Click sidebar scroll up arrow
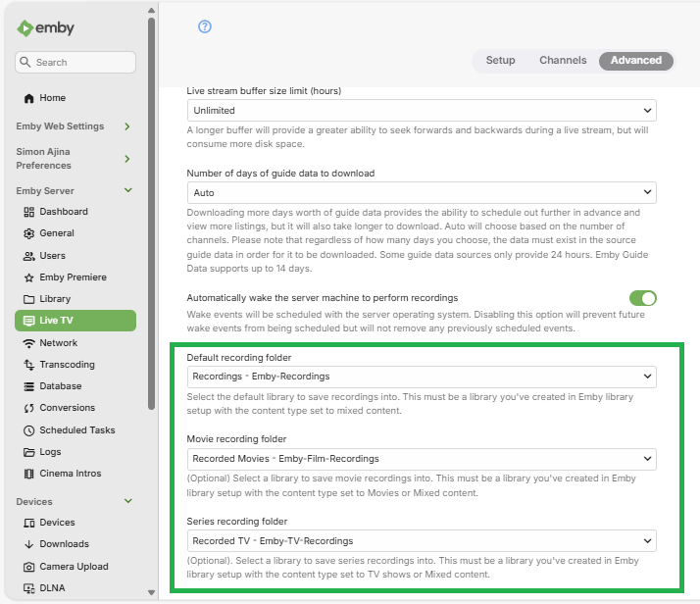 point(151,10)
